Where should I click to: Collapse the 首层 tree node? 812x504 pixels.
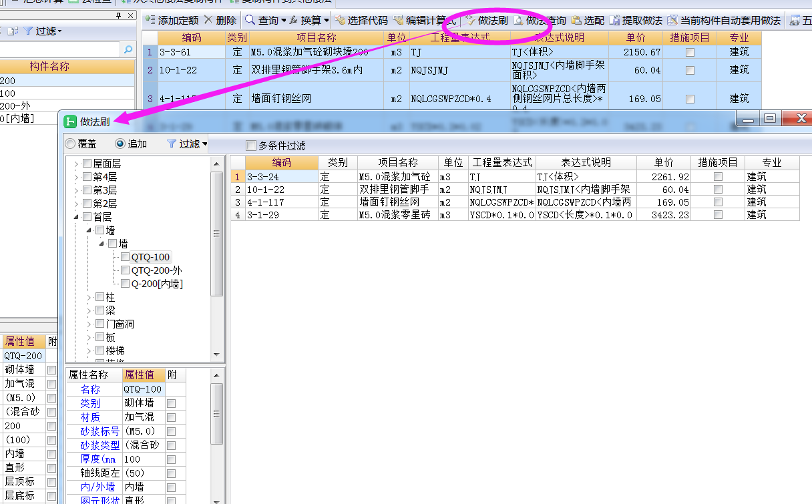(77, 217)
